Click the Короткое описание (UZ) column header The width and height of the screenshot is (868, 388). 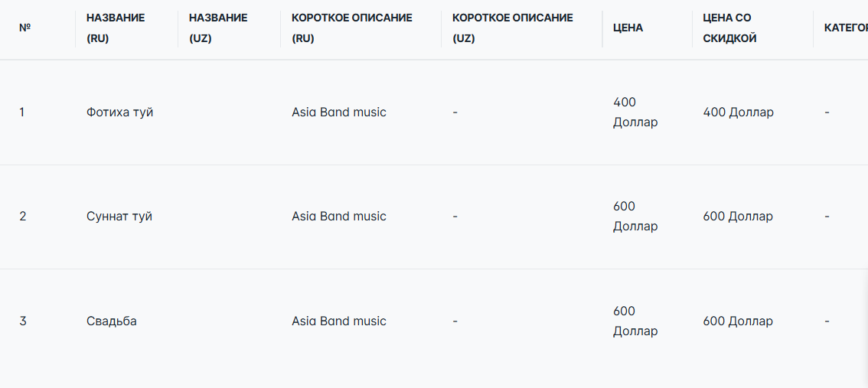[x=512, y=28]
